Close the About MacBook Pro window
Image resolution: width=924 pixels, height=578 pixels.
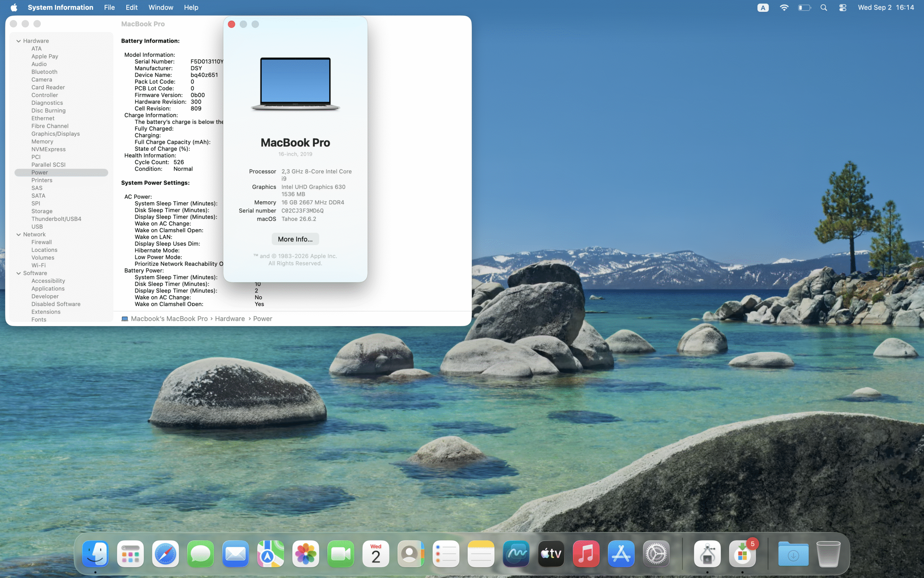click(231, 24)
